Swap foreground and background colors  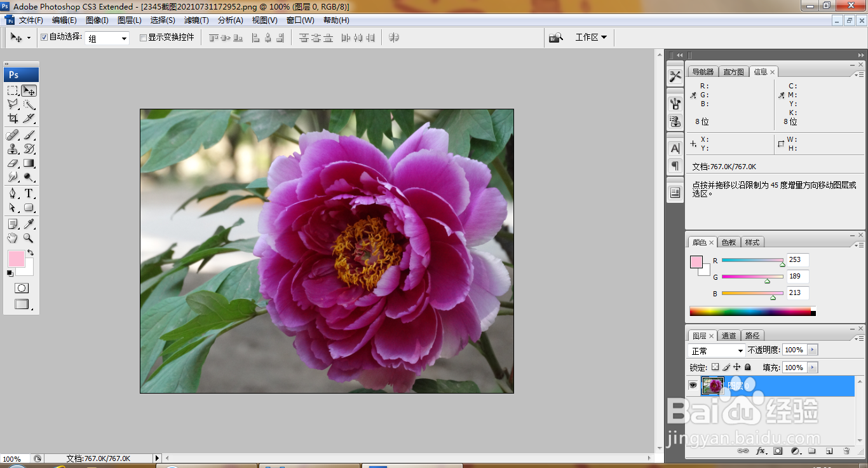click(x=30, y=253)
